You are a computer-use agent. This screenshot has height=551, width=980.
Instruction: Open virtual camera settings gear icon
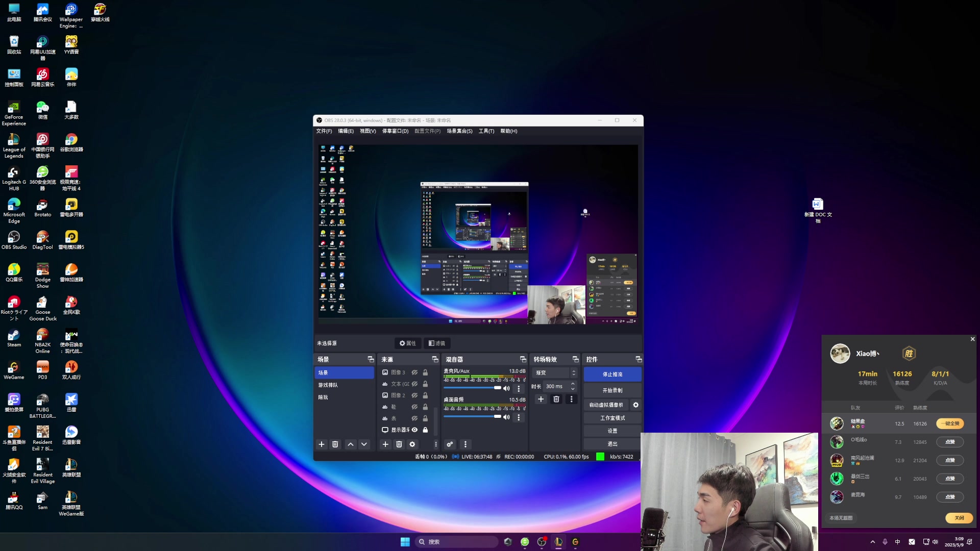pyautogui.click(x=635, y=405)
